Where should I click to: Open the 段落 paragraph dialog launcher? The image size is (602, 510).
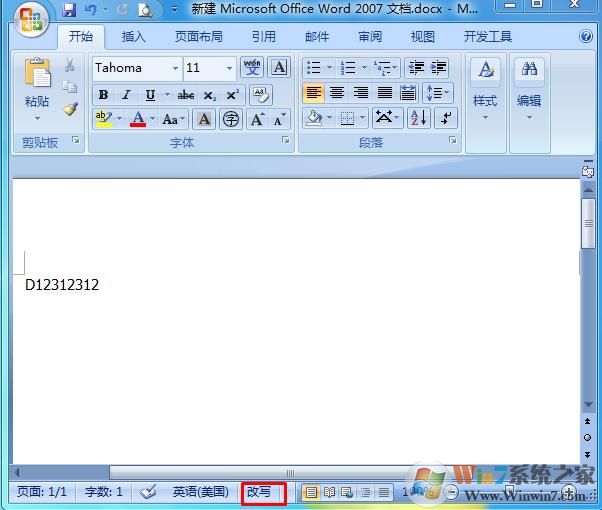(453, 140)
